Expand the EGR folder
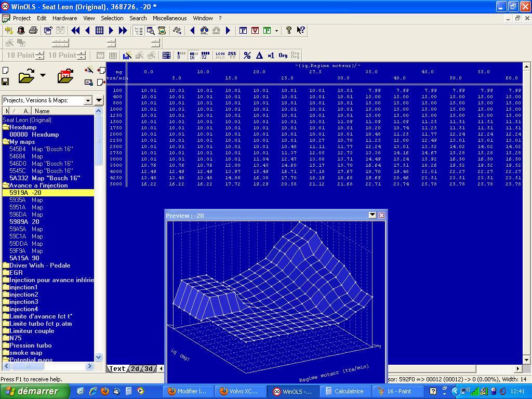This screenshot has width=532, height=399. click(6, 273)
